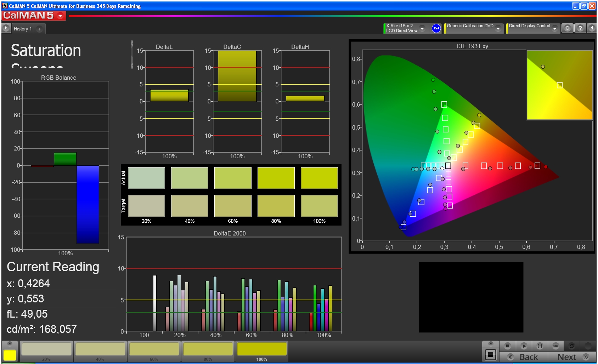598x364 pixels.
Task: Add a new history tab with plus
Action: click(39, 29)
